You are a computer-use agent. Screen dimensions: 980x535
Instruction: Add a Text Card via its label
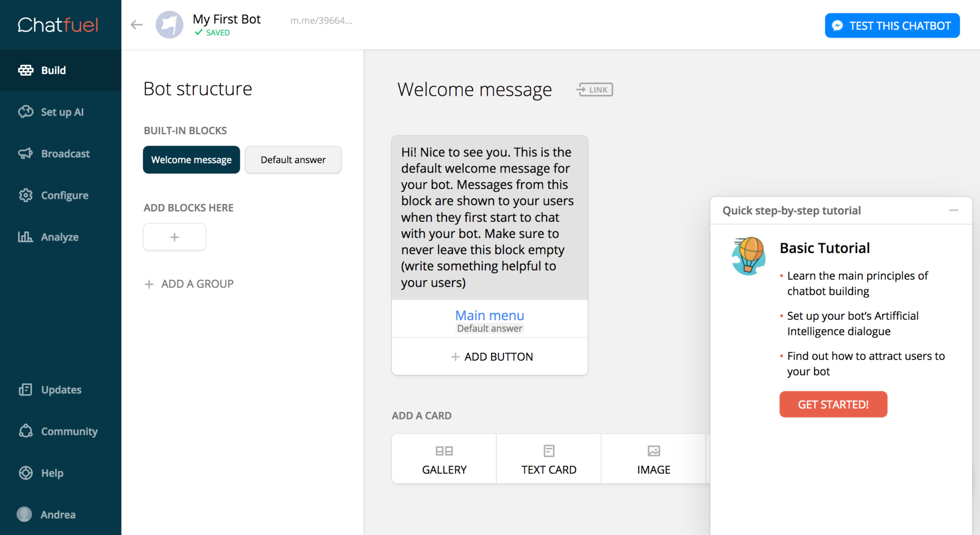tap(549, 470)
